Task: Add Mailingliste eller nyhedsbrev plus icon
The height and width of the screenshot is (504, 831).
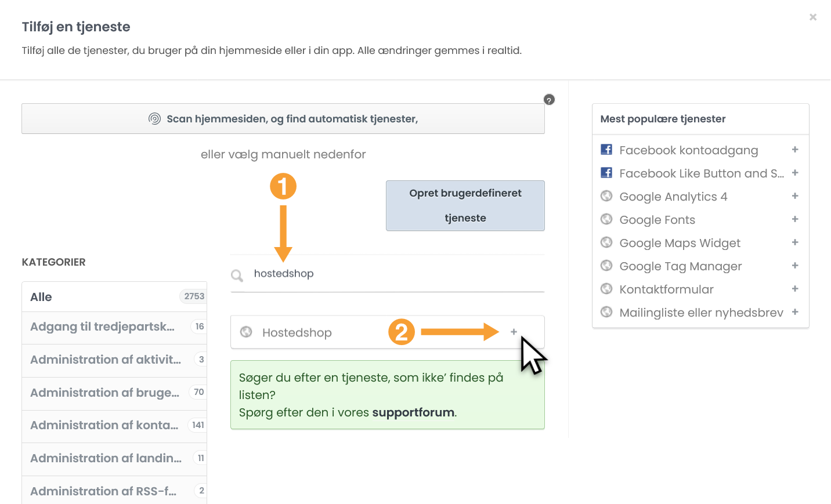Action: 795,312
